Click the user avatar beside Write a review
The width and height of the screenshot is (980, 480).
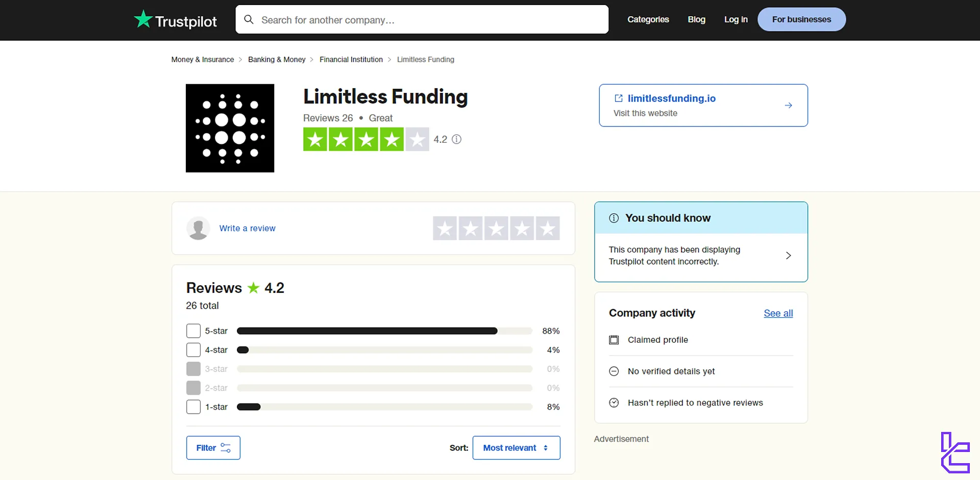(198, 228)
